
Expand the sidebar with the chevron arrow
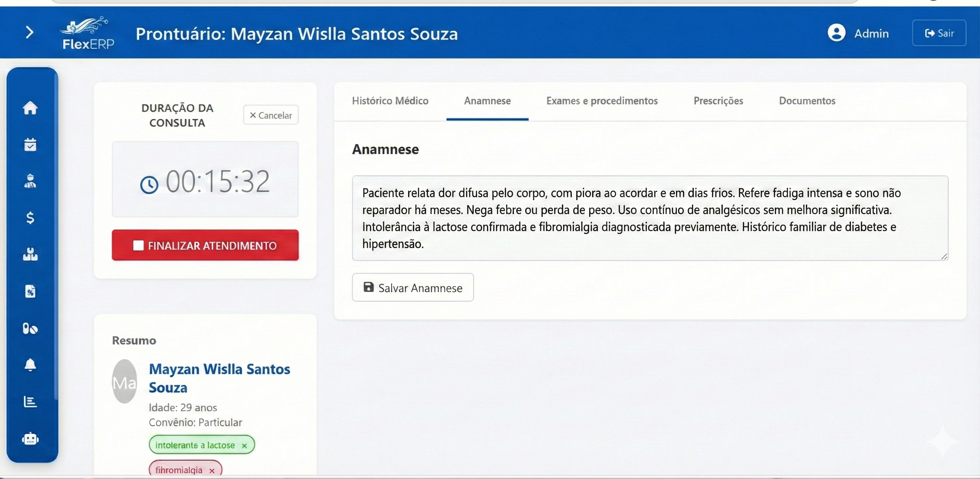click(30, 33)
